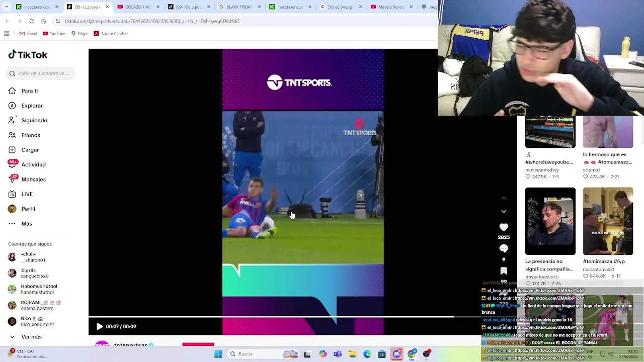Play the paused TikTok video
644x362 pixels.
(x=99, y=326)
